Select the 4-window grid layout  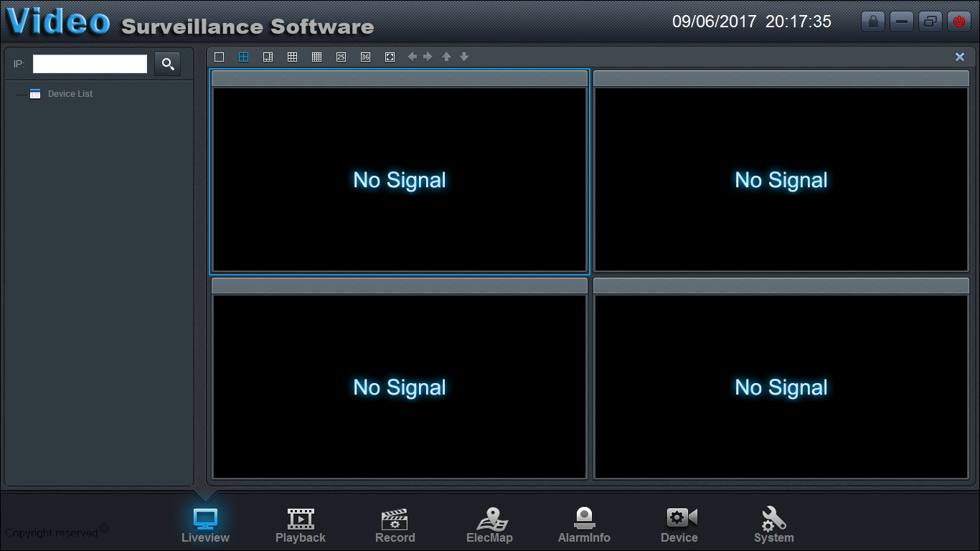point(244,57)
